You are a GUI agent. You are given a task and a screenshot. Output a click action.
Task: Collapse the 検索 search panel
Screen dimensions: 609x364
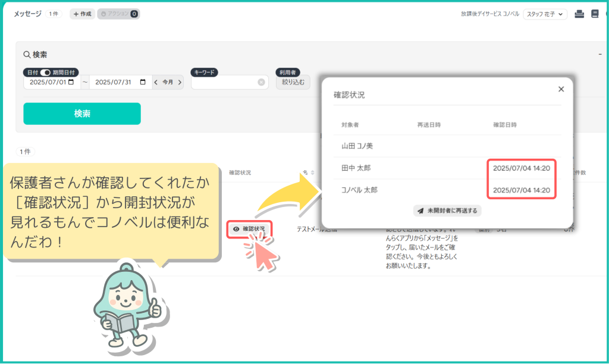[599, 54]
